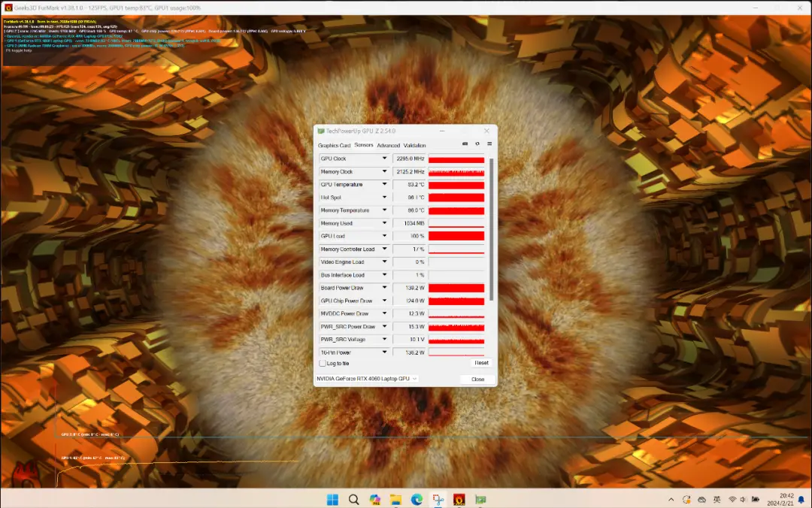Open the GPU Temperature sensor dropdown
The height and width of the screenshot is (508, 812).
(385, 185)
